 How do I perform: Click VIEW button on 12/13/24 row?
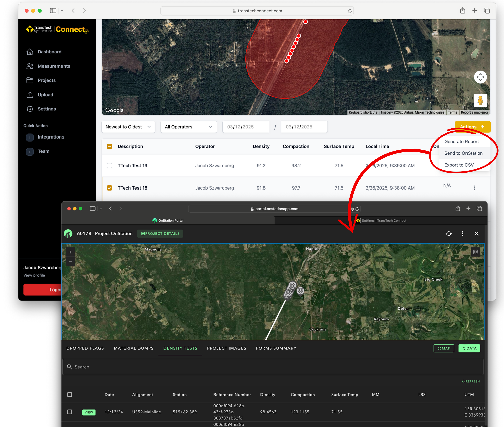tap(89, 412)
